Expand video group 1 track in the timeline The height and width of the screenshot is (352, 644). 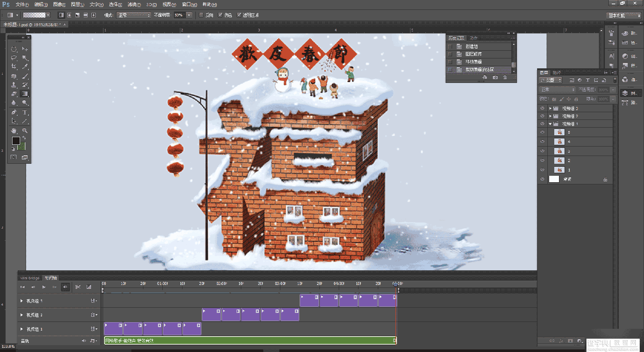[21, 329]
